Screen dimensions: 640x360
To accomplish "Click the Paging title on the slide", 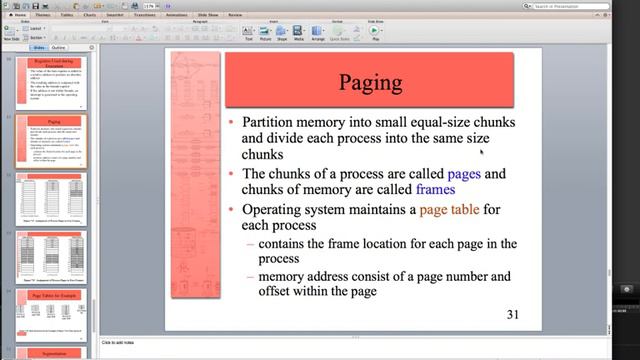I will [370, 83].
